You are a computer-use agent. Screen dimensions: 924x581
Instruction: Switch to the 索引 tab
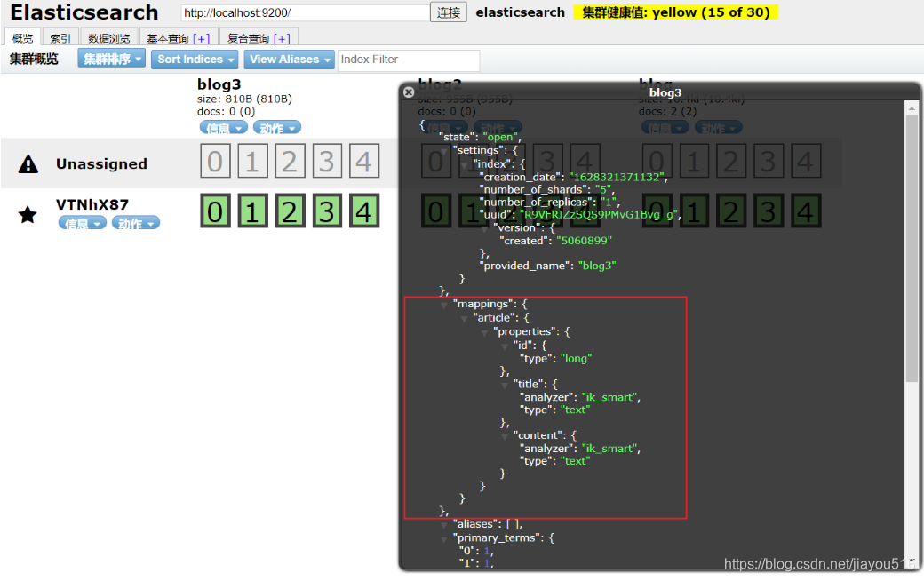pos(60,37)
